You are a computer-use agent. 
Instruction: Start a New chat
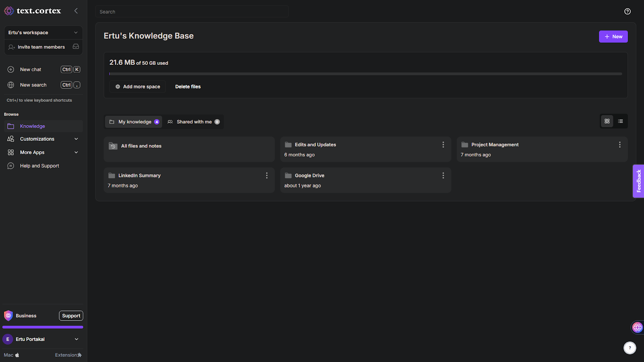point(43,70)
